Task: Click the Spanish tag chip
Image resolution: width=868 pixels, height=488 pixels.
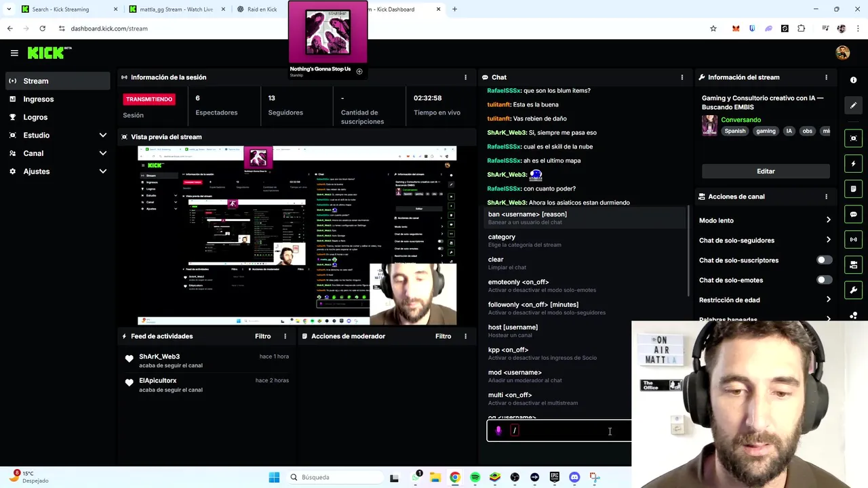Action: tap(735, 131)
